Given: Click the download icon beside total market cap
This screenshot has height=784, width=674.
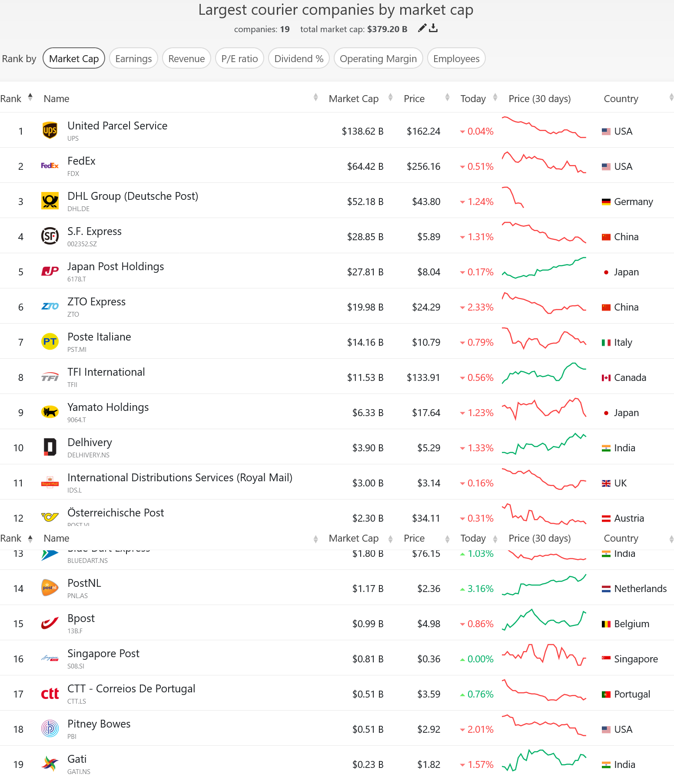Looking at the screenshot, I should pos(433,28).
